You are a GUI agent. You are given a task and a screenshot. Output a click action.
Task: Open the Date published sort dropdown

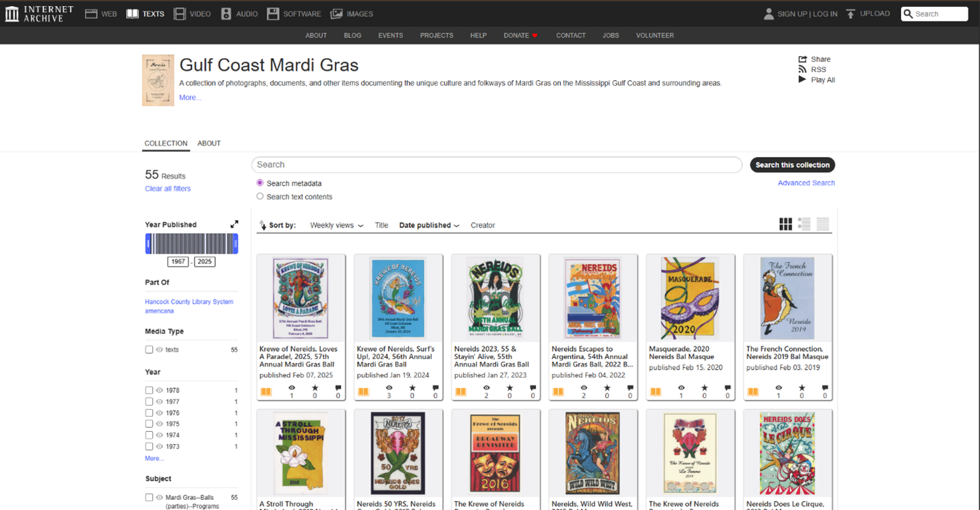click(x=428, y=225)
